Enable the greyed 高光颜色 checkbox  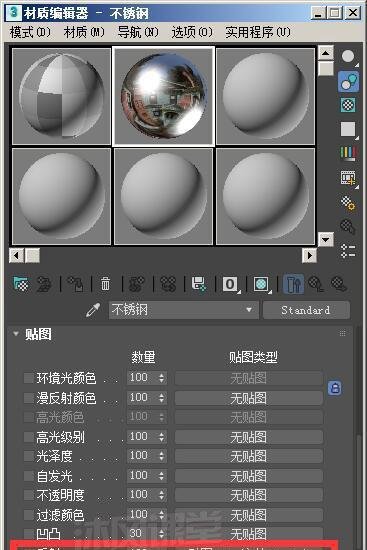tap(28, 417)
